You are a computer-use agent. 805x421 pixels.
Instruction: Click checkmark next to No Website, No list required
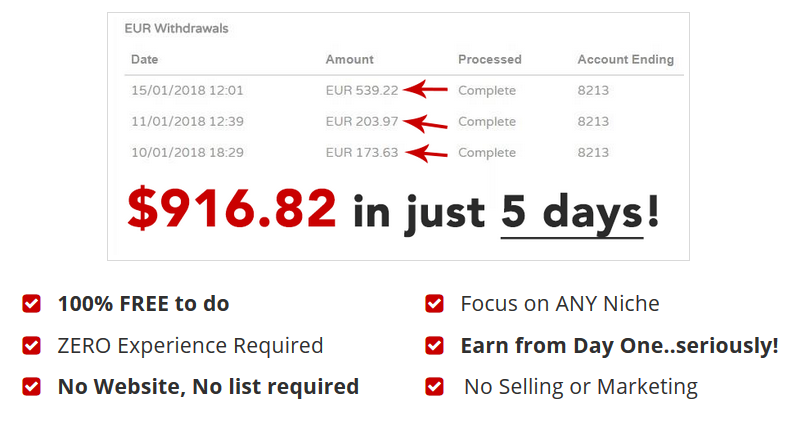click(31, 386)
